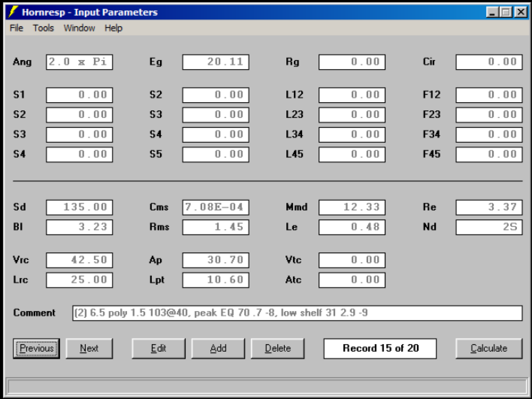Click the L23 input field
Screen dimensions: 532x399
(352, 115)
